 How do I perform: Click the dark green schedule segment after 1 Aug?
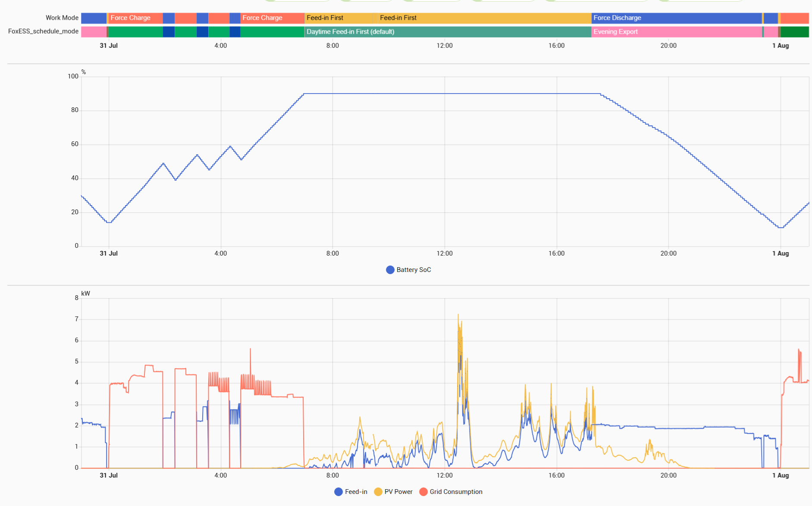coord(794,32)
